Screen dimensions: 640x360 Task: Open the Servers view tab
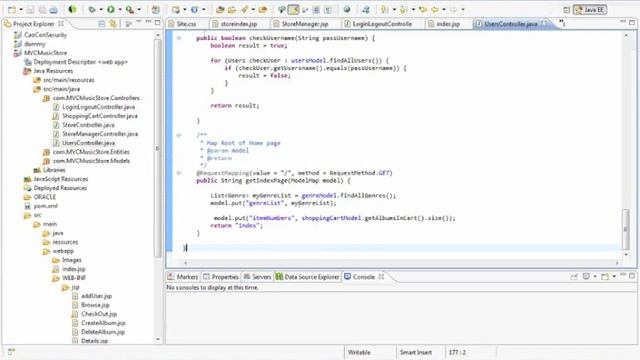257,277
